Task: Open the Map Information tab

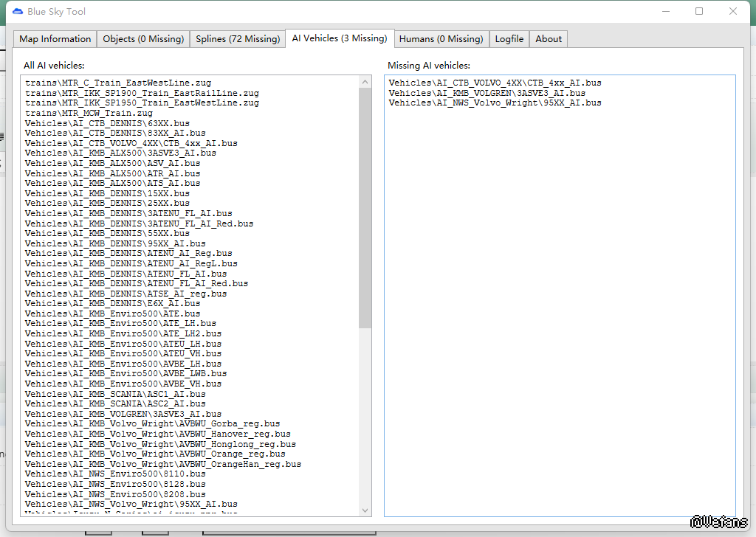Action: (x=55, y=39)
